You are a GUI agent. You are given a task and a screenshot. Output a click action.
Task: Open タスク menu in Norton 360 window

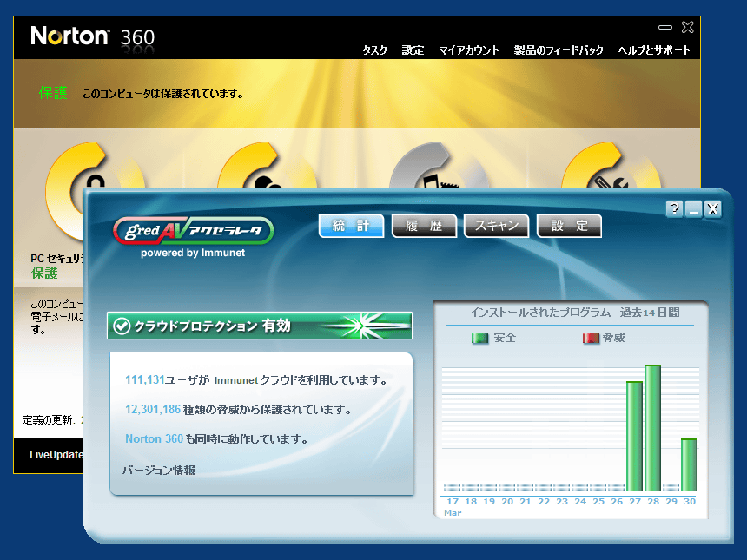pyautogui.click(x=375, y=50)
